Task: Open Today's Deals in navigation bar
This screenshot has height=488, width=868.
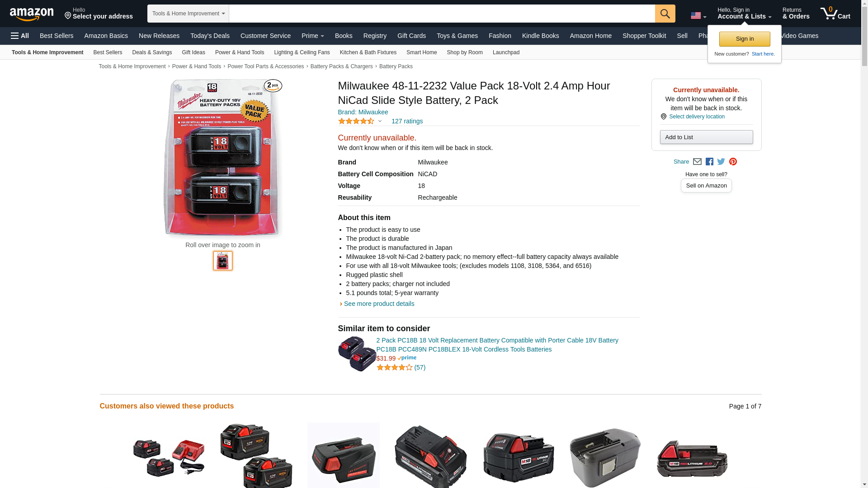Action: [210, 36]
